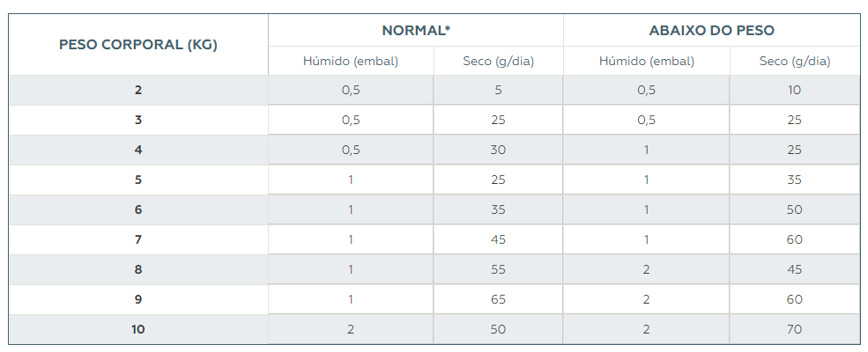Viewport: 868px width, 352px height.
Task: Select the 3 kg body weight cell
Action: tap(138, 120)
